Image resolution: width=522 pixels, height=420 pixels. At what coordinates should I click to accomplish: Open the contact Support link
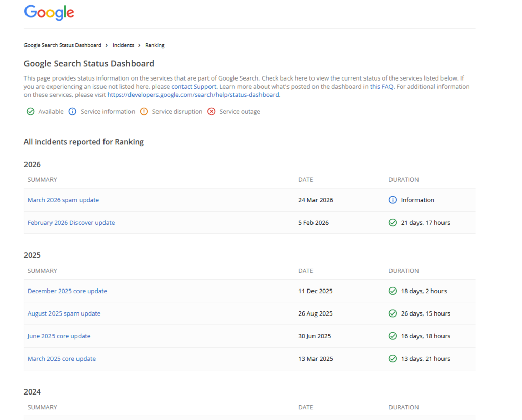[194, 86]
